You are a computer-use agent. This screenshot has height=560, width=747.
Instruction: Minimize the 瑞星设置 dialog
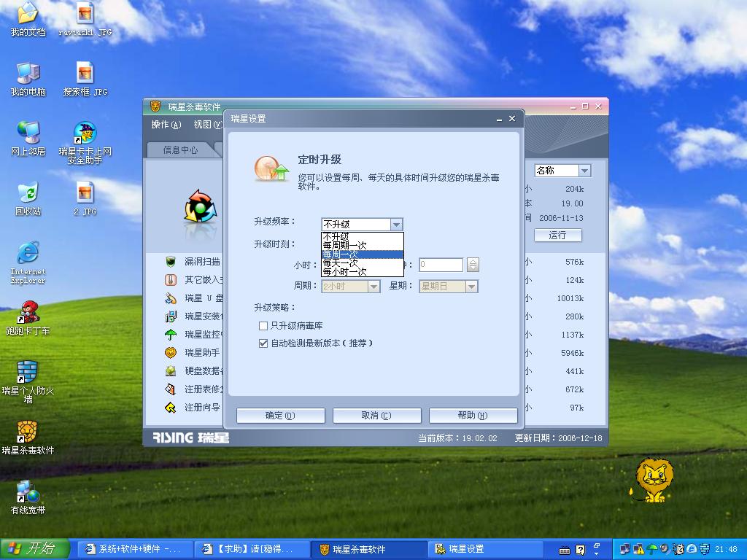pyautogui.click(x=499, y=119)
